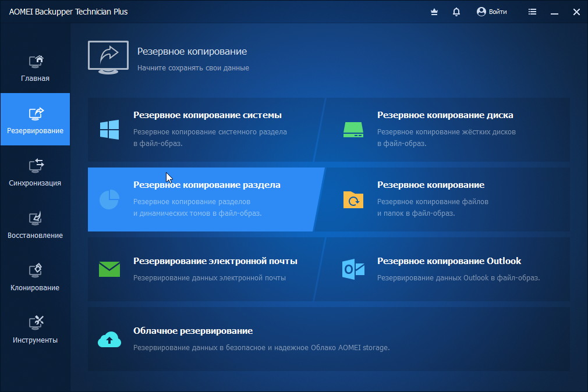Choose Резервное копирование Outlook title

coord(449,261)
